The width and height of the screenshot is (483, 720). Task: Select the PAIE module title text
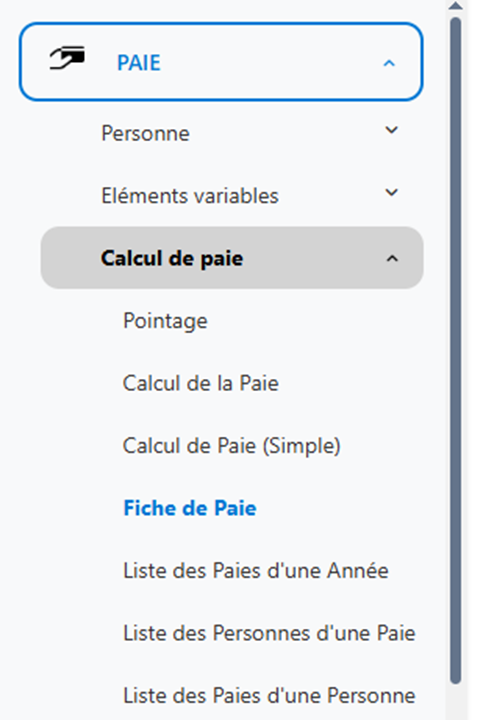click(139, 63)
